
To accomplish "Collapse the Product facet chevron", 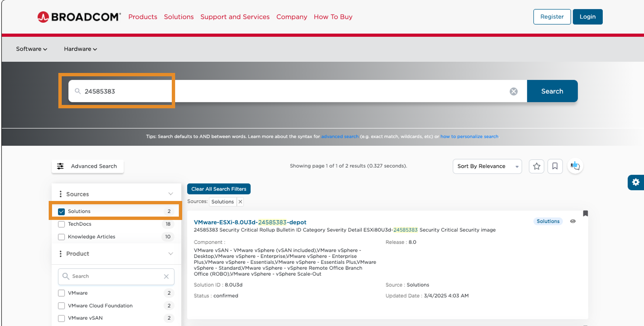I will pos(171,254).
